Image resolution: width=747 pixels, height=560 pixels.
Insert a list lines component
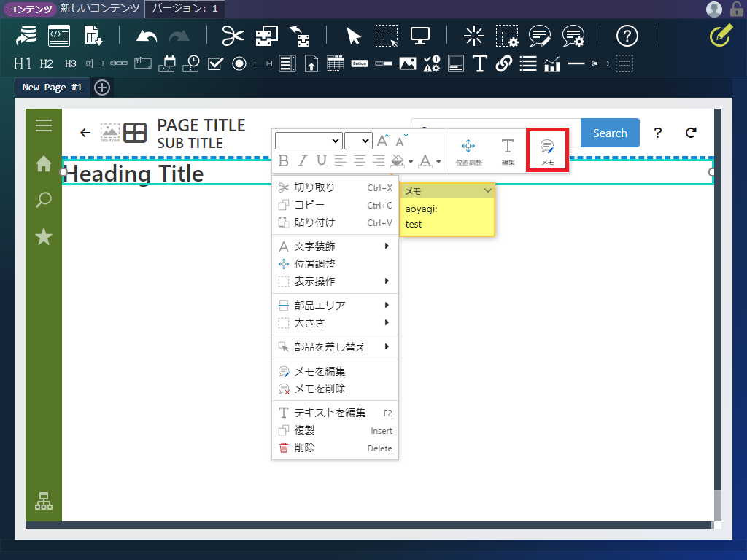pyautogui.click(x=528, y=63)
